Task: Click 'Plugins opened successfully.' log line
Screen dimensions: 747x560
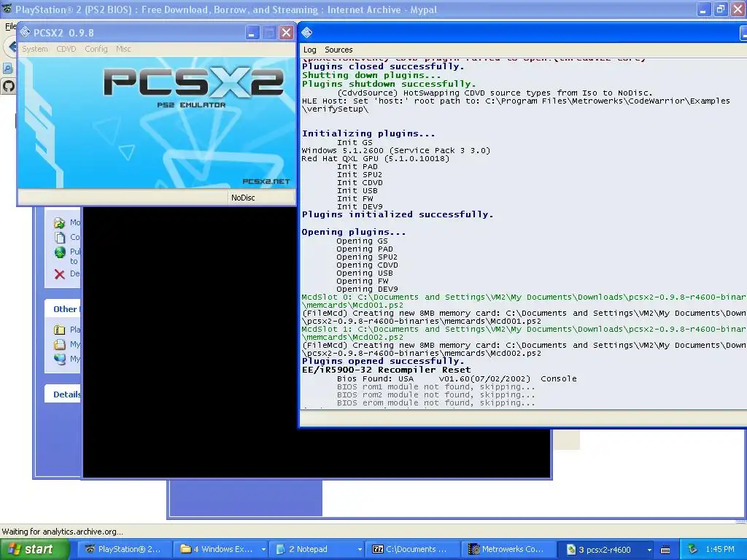Action: (382, 361)
